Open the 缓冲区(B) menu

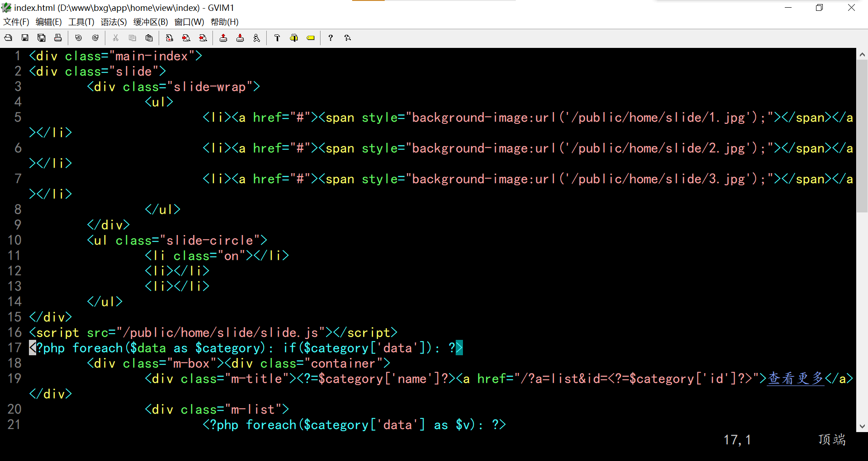[x=151, y=22]
